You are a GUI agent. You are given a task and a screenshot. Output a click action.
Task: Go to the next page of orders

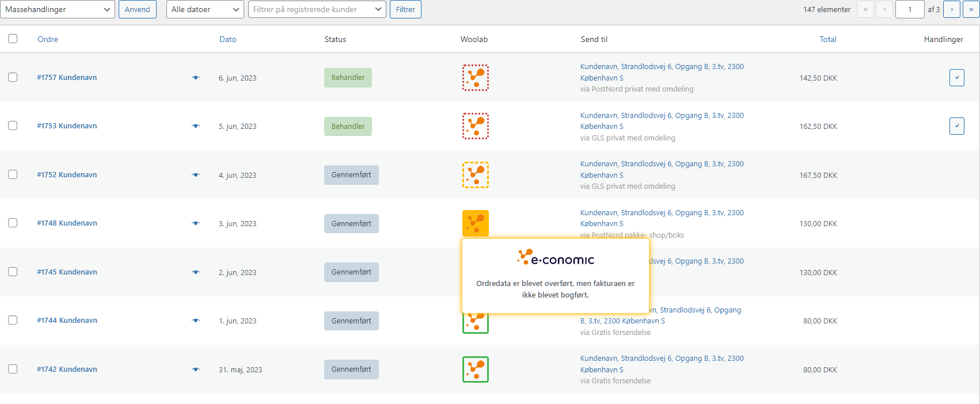[x=952, y=9]
